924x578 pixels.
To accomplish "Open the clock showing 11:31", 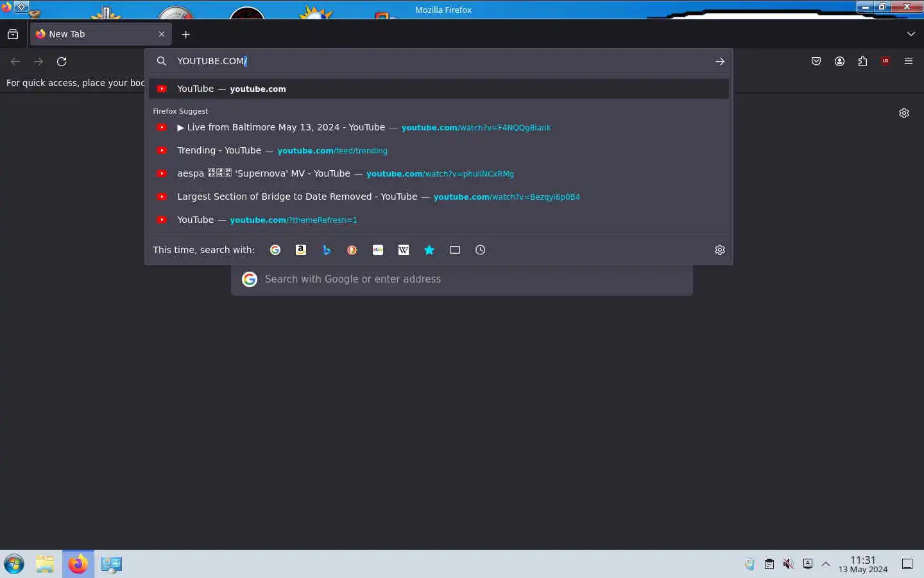I will point(863,564).
